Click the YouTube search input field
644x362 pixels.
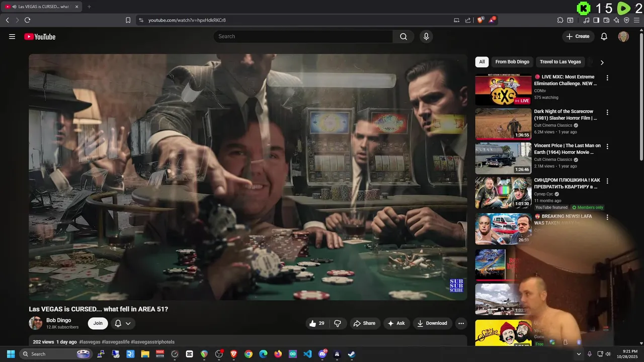(303, 36)
